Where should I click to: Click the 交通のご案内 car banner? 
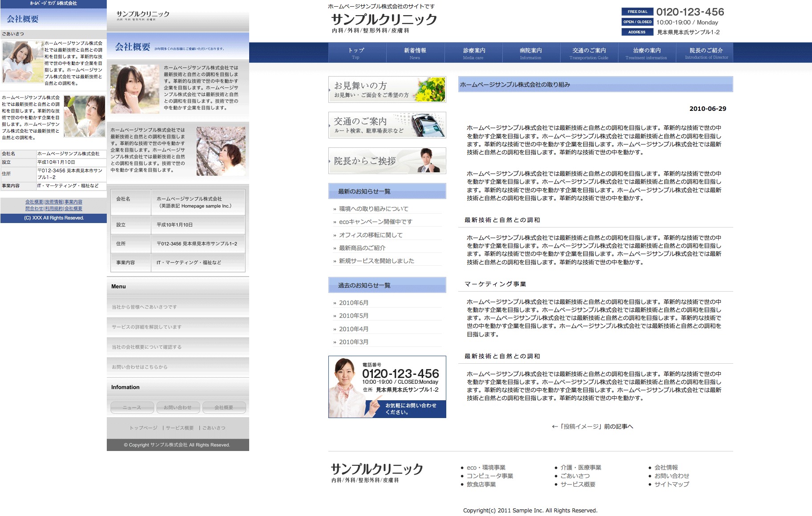click(x=387, y=125)
